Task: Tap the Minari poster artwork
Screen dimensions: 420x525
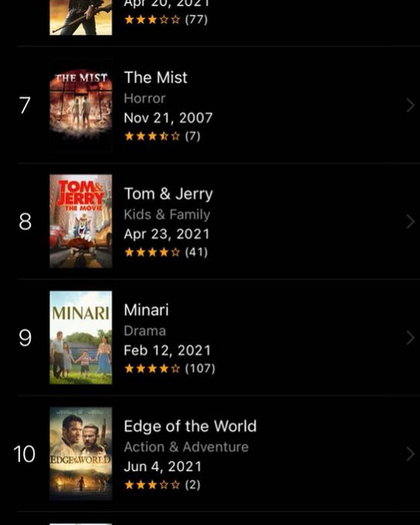Action: tap(81, 337)
